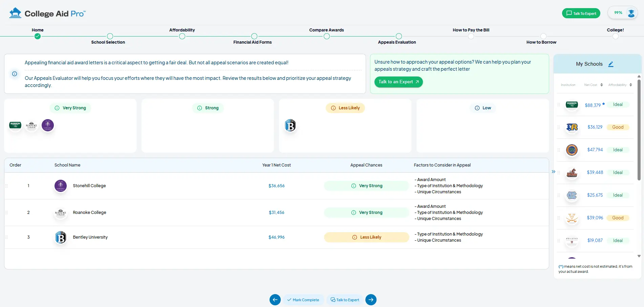Click My Schools list scrollbar
This screenshot has width=644, height=307.
639,130
